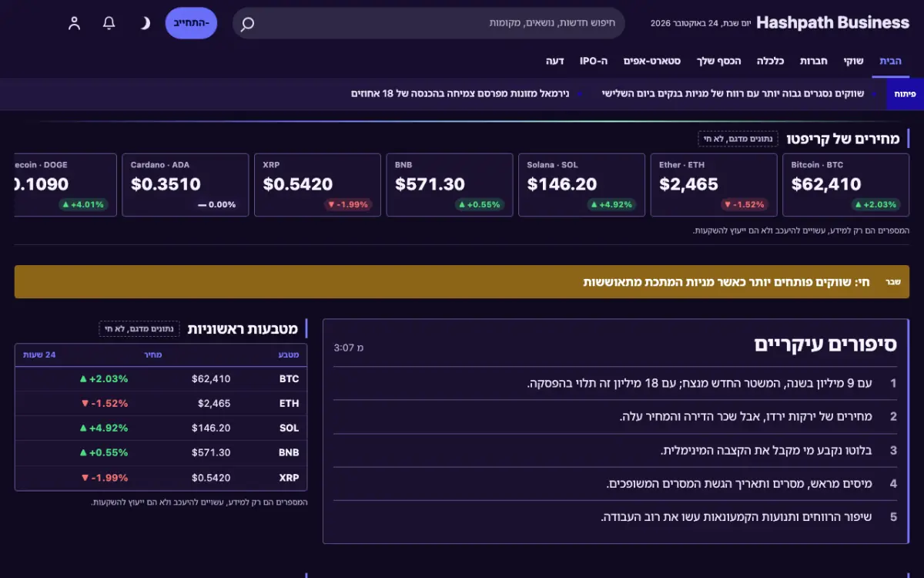
Task: Open the user account icon
Action: click(x=75, y=23)
